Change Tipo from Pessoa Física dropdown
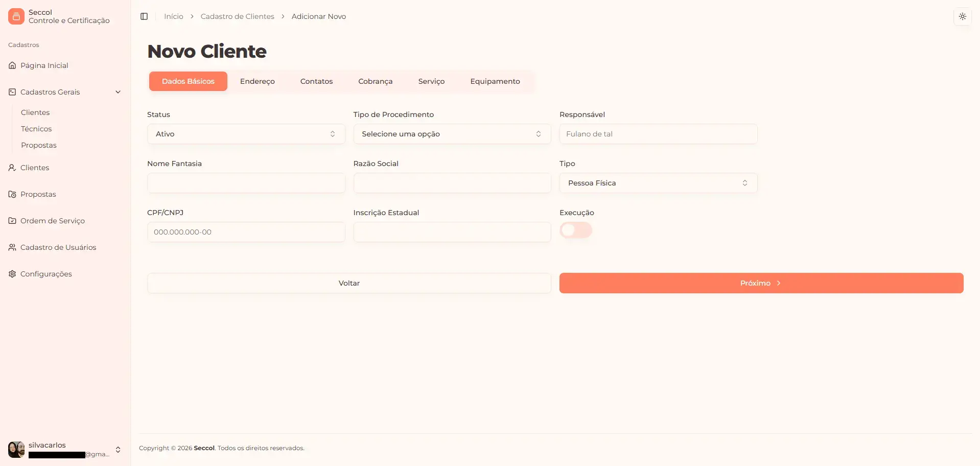Image resolution: width=980 pixels, height=466 pixels. [x=658, y=183]
